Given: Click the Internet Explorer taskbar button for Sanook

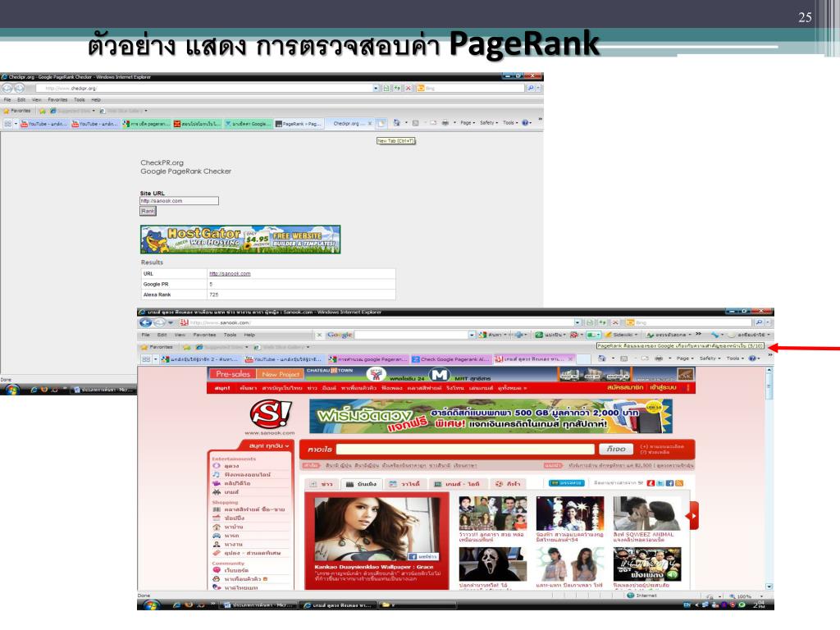Looking at the screenshot, I should point(336,605).
